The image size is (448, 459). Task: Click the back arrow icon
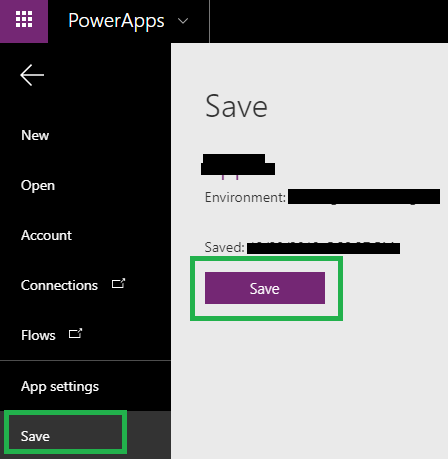(x=32, y=75)
